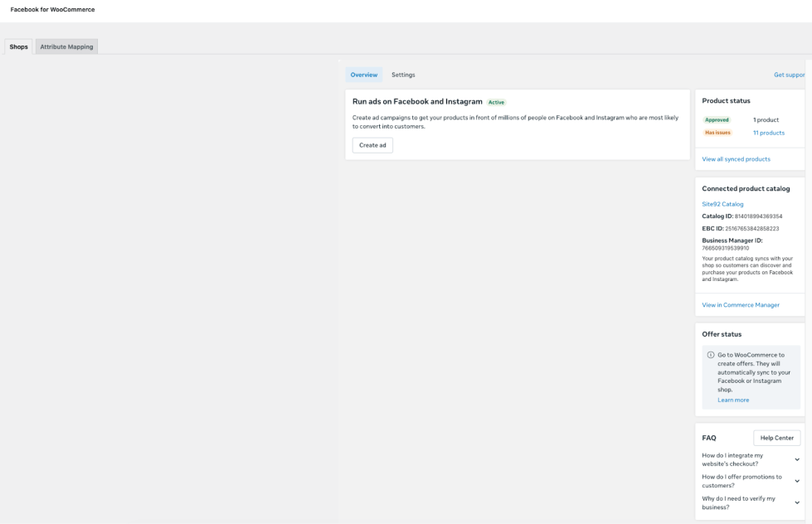Switch to the Shops tab
The width and height of the screenshot is (812, 524).
tap(18, 46)
